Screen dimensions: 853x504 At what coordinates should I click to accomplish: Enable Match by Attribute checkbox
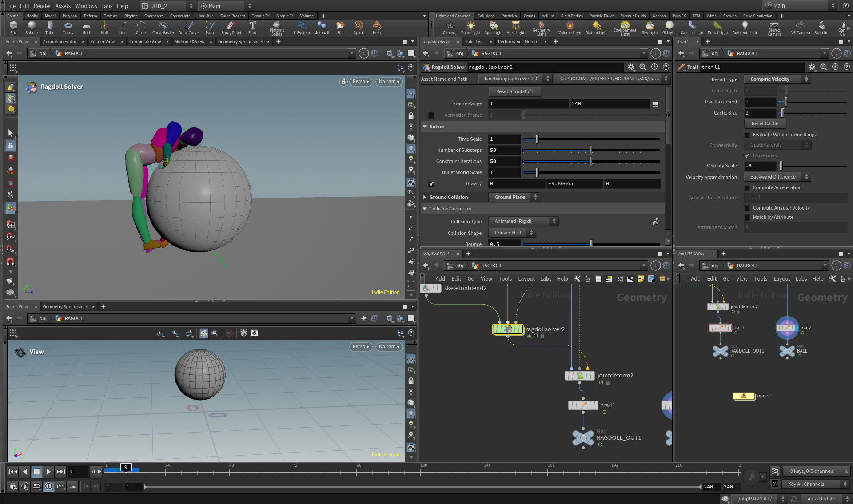coord(747,217)
